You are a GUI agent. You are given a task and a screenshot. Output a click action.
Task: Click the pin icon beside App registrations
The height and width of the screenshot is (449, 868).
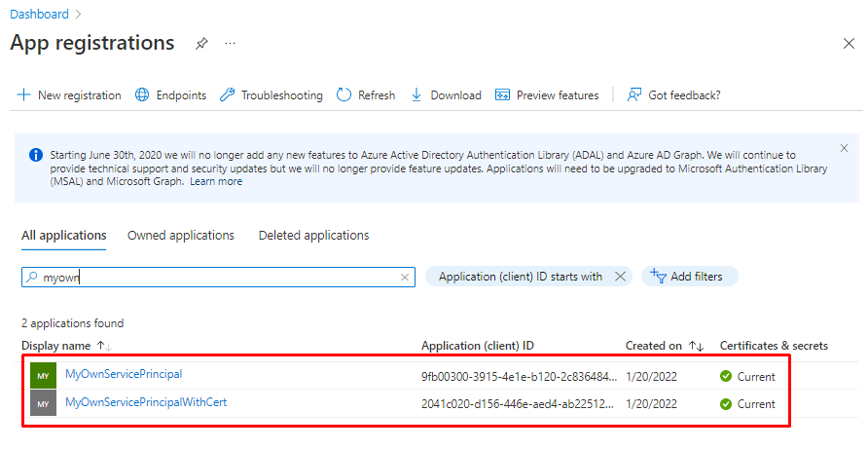click(x=201, y=44)
